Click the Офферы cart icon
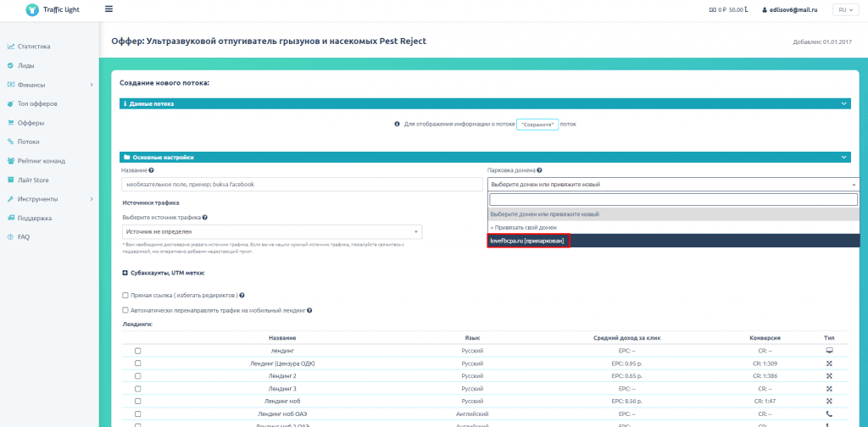Image resolution: width=868 pixels, height=427 pixels. pos(10,123)
